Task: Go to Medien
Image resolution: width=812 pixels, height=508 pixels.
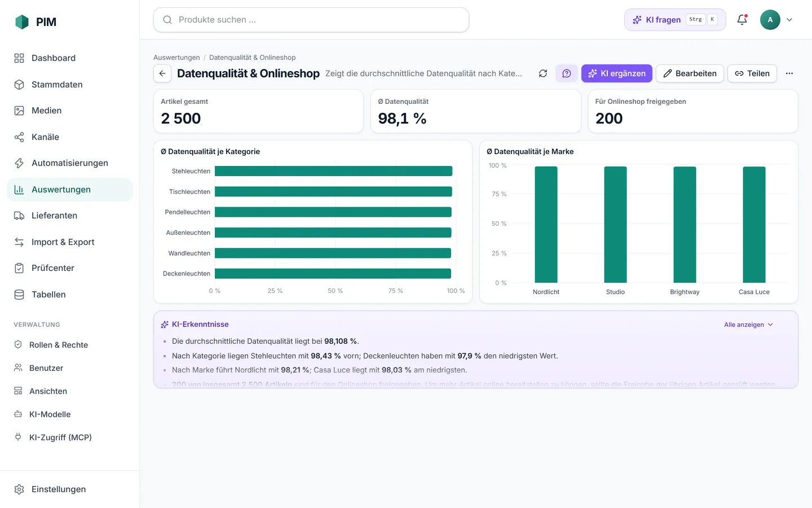Action: (69, 111)
